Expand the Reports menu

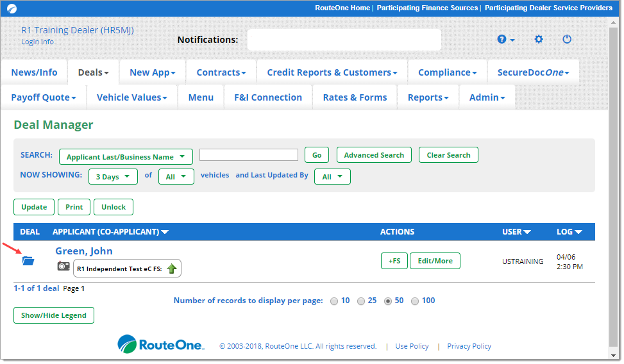428,97
